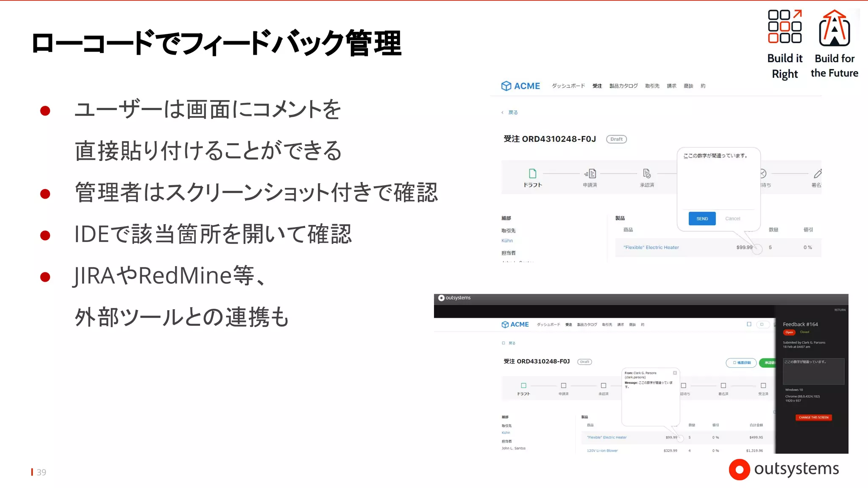Set feedback #164 status to Open
This screenshot has width=868, height=488.
[x=789, y=332]
